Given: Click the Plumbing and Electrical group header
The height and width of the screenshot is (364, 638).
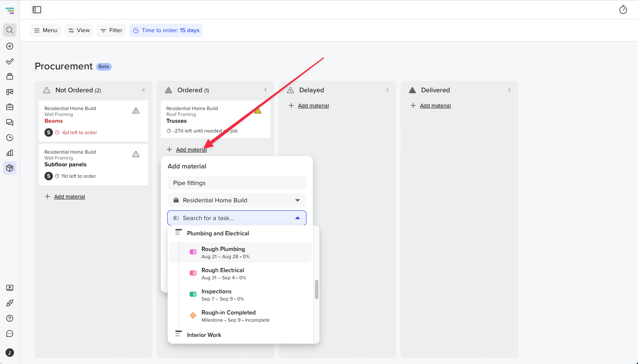Looking at the screenshot, I should [218, 233].
